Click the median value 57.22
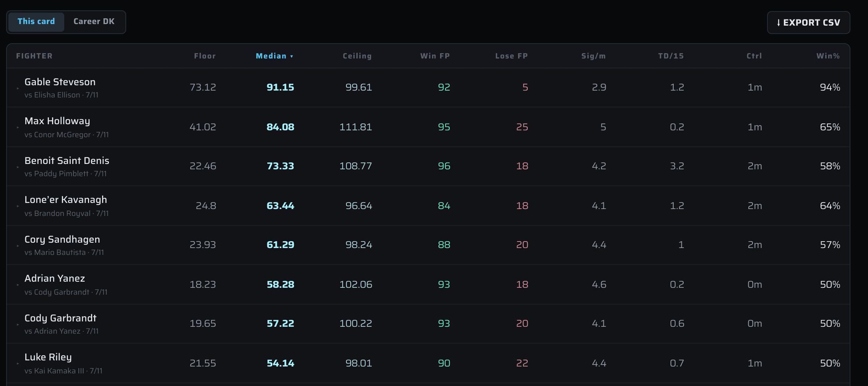The image size is (868, 386). (280, 323)
